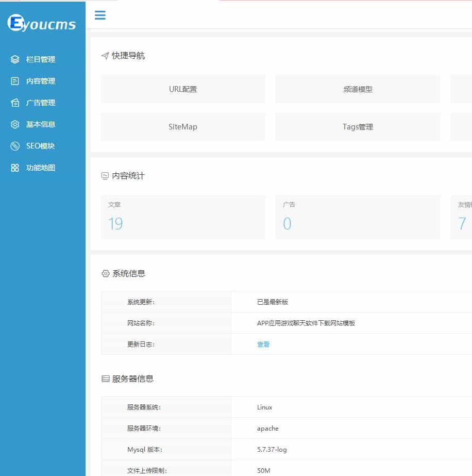Click the 服务器系统 label
This screenshot has height=476, width=472.
tap(144, 407)
